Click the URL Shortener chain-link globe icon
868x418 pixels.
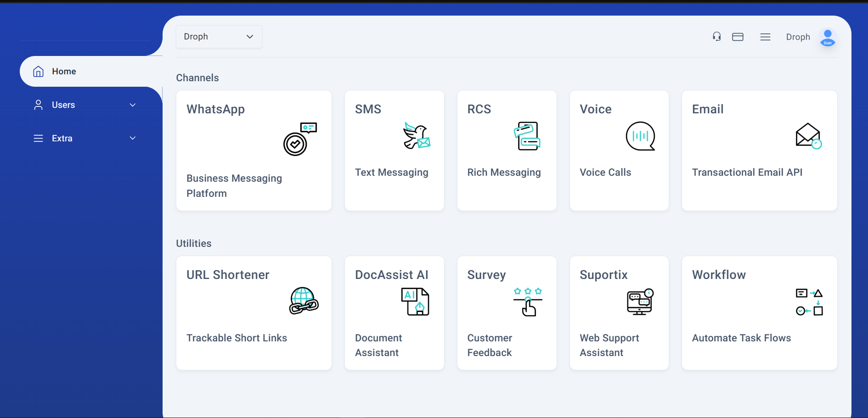click(303, 301)
